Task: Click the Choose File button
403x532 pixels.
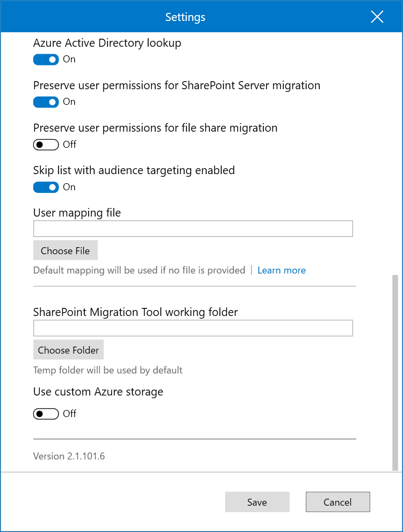Action: click(65, 250)
